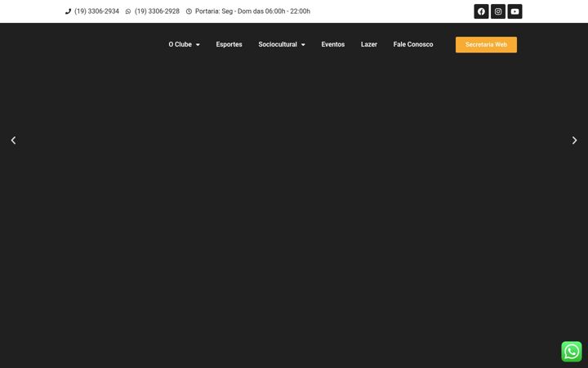Open the Facebook social icon

[x=481, y=11]
